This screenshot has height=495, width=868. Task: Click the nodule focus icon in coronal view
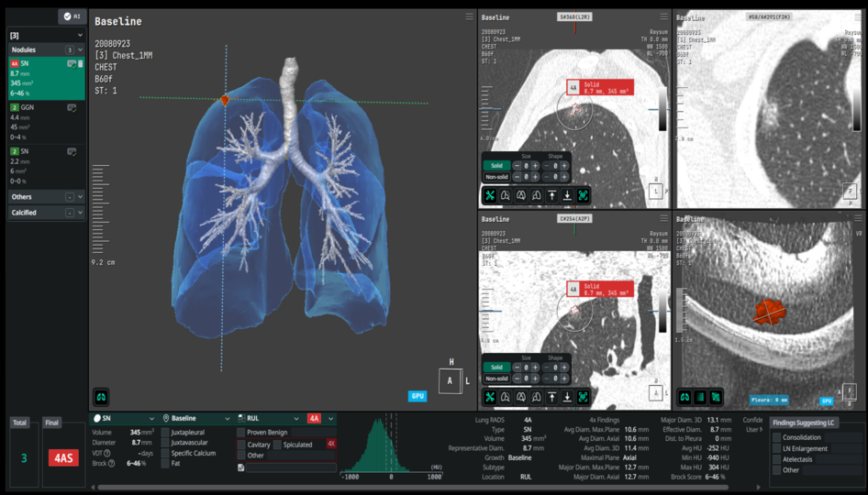(583, 397)
